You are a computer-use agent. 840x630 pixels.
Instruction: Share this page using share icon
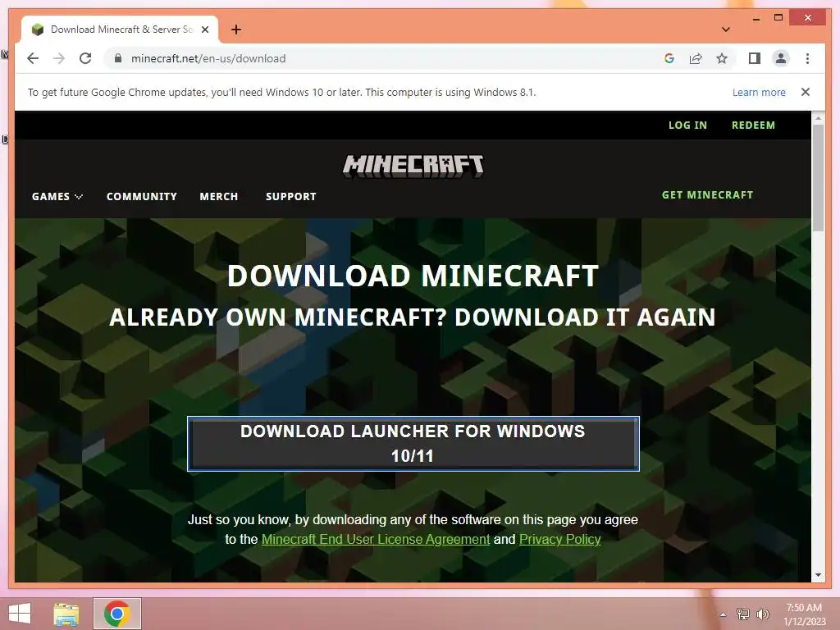tap(696, 58)
